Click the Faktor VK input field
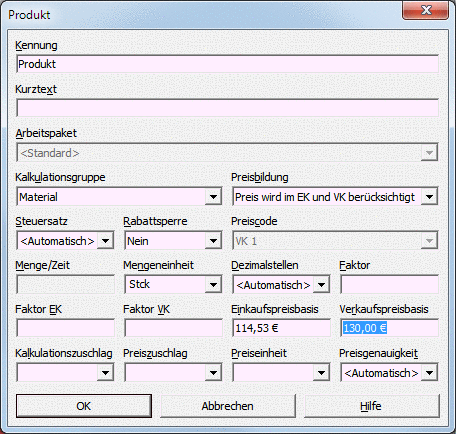 [173, 328]
